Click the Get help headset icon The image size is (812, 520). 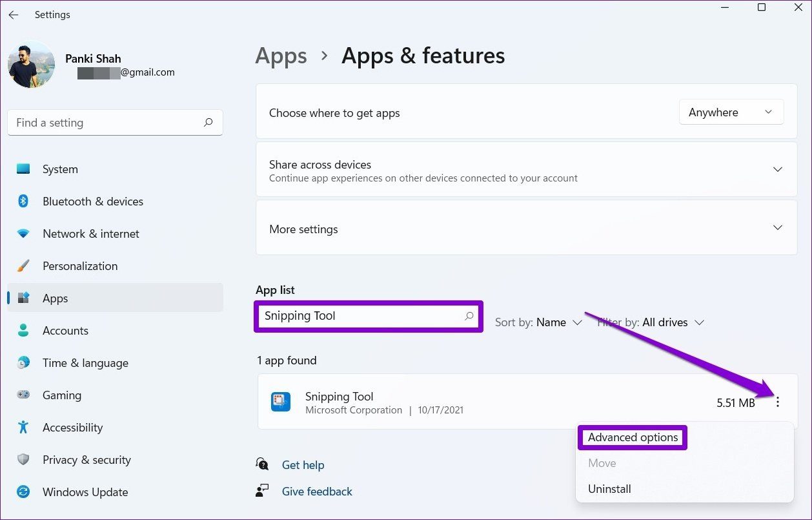coord(262,464)
